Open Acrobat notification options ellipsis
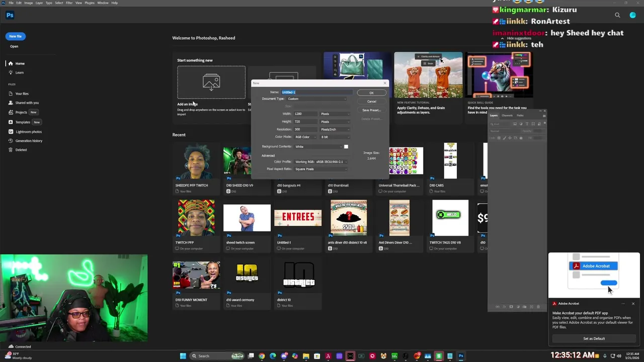644x362 pixels. pos(623,304)
